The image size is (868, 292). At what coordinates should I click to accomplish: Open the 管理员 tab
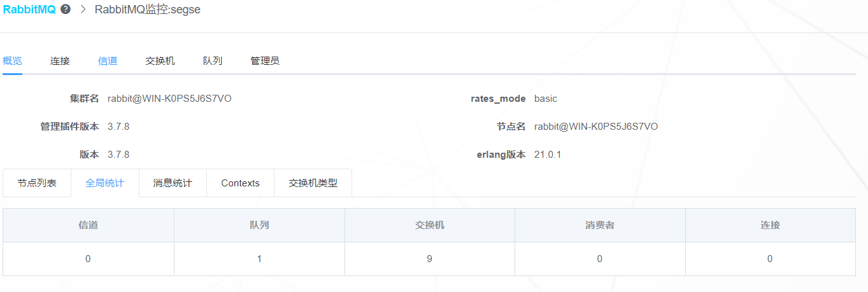265,61
